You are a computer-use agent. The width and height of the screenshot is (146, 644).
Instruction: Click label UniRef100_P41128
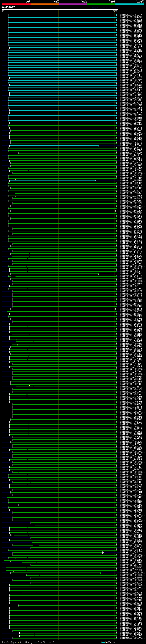(x=131, y=48)
